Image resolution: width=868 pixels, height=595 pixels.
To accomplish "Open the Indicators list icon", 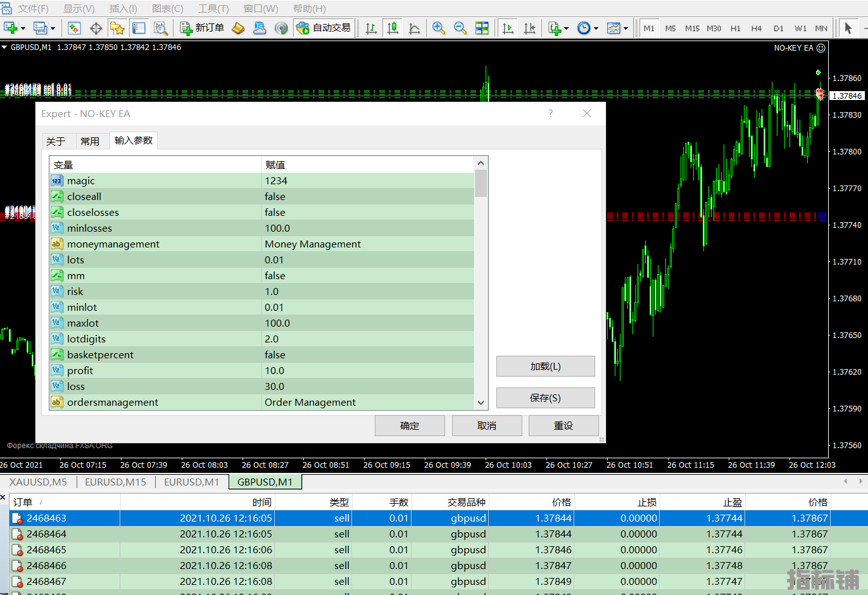I will click(555, 28).
